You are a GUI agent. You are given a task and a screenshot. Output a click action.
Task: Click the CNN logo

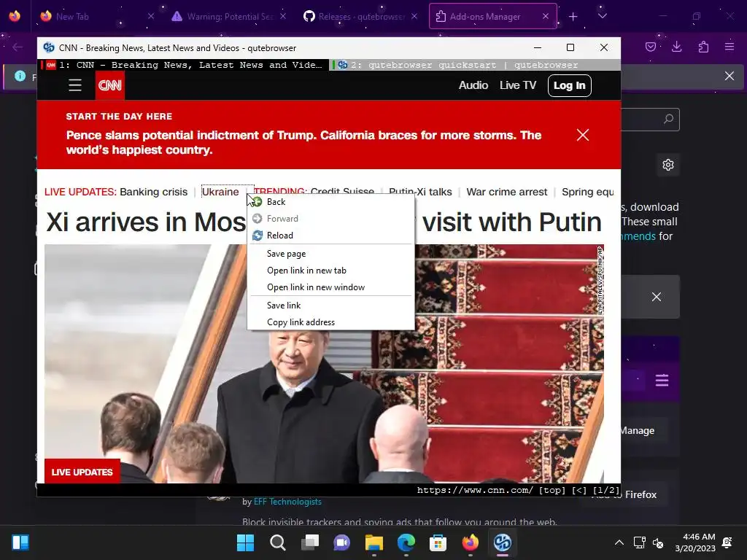coord(110,85)
